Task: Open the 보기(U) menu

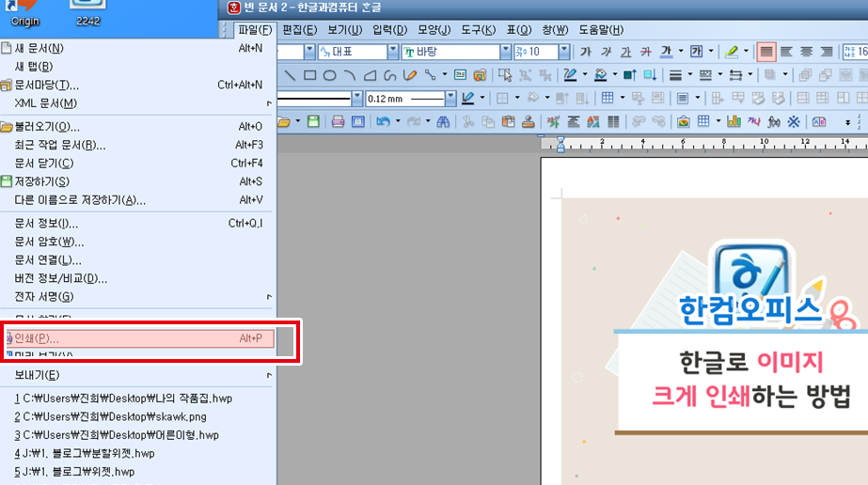Action: (x=344, y=30)
